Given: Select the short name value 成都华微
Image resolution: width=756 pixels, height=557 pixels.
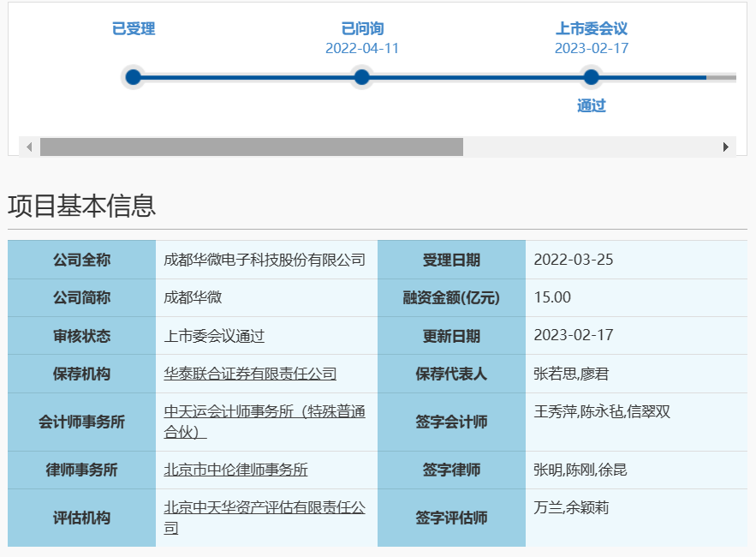Looking at the screenshot, I should coord(193,297).
